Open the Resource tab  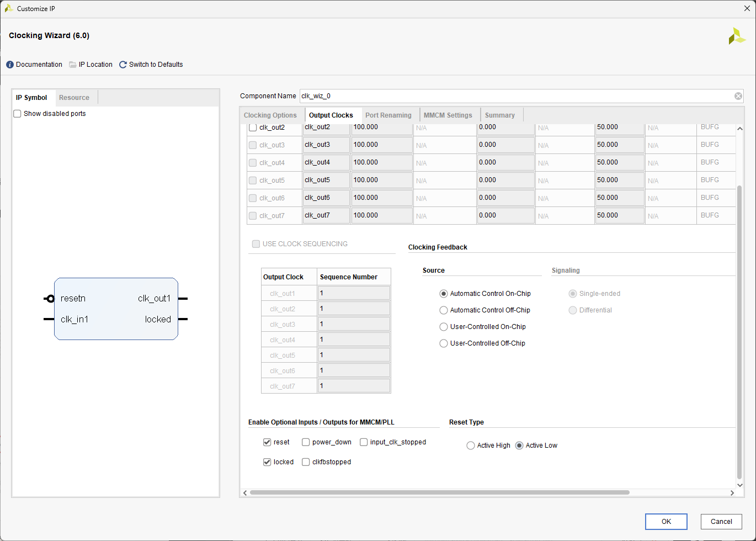74,98
